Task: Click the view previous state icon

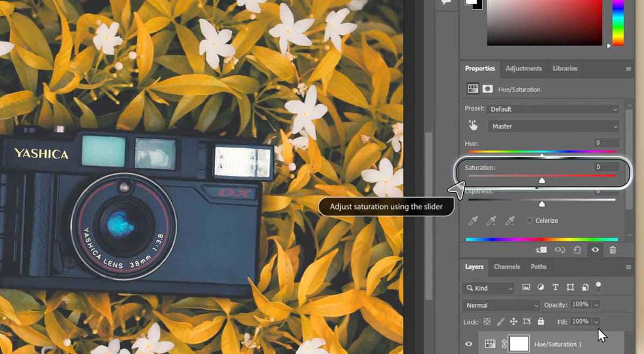Action: tap(560, 250)
